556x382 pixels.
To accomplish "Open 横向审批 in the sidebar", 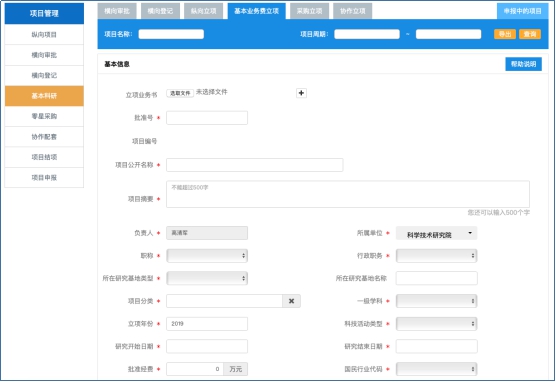I will coord(44,55).
